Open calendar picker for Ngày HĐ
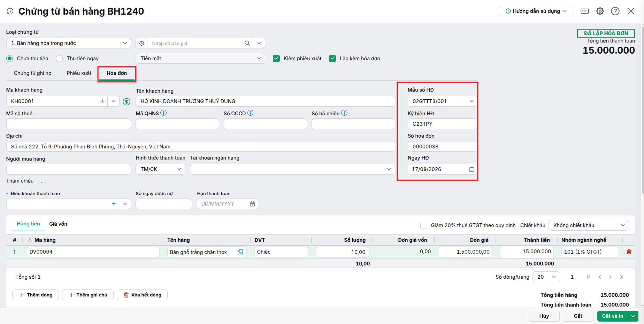644x324 pixels. 472,169
